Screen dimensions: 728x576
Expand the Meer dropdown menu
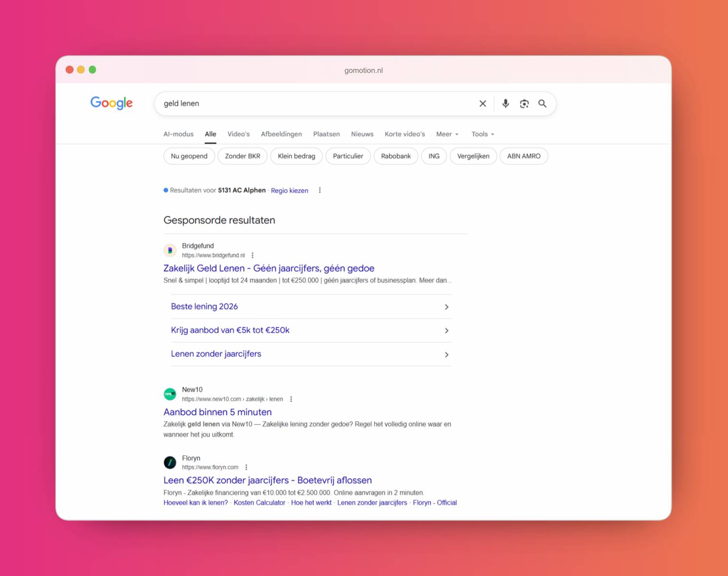[447, 134]
